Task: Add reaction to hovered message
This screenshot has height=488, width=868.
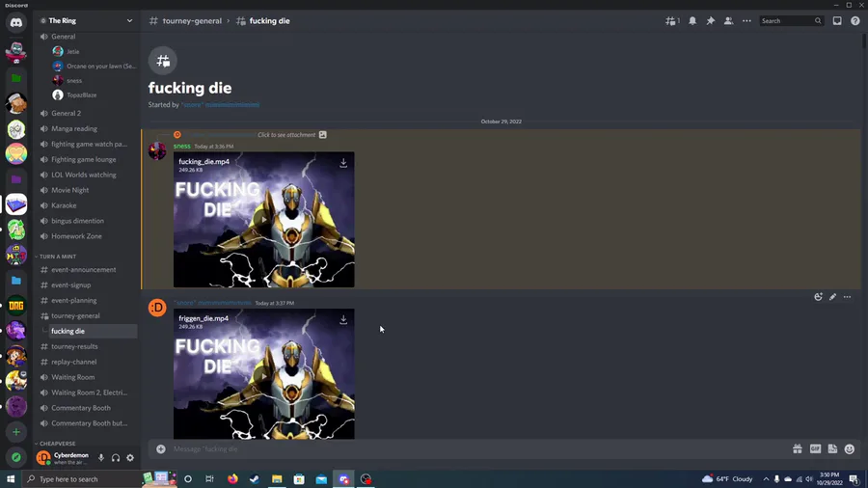Action: (818, 297)
